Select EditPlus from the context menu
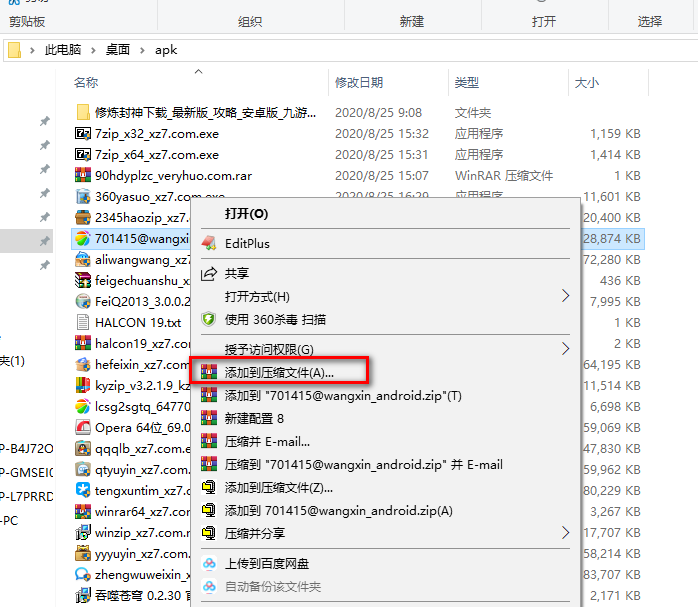Image resolution: width=698 pixels, height=607 pixels. [385, 243]
